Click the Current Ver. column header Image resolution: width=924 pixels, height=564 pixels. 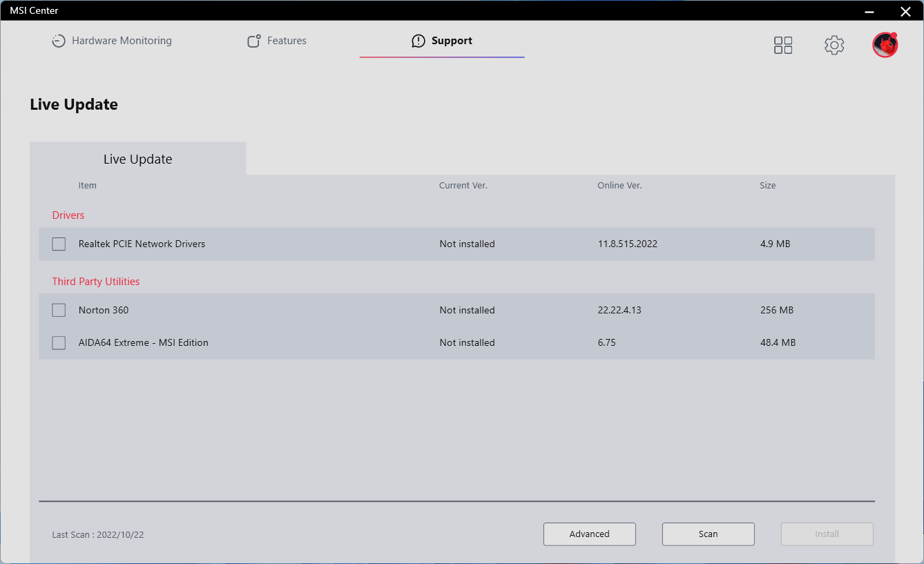tap(463, 186)
